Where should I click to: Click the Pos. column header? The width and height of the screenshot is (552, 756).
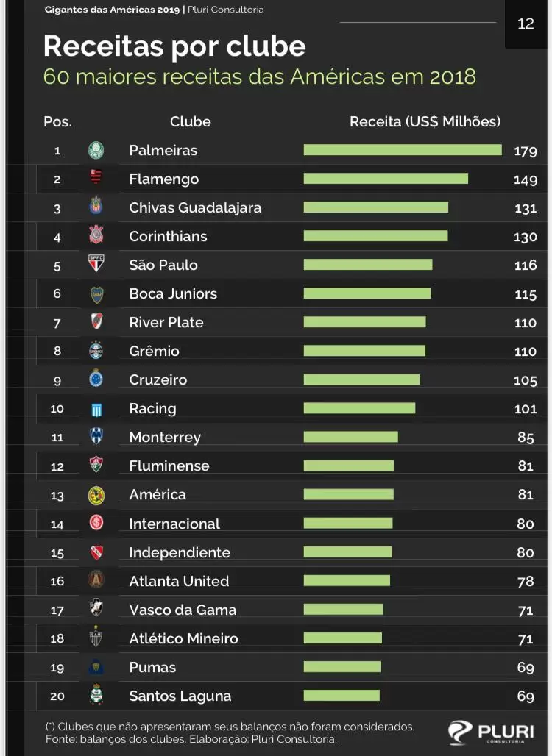point(57,122)
